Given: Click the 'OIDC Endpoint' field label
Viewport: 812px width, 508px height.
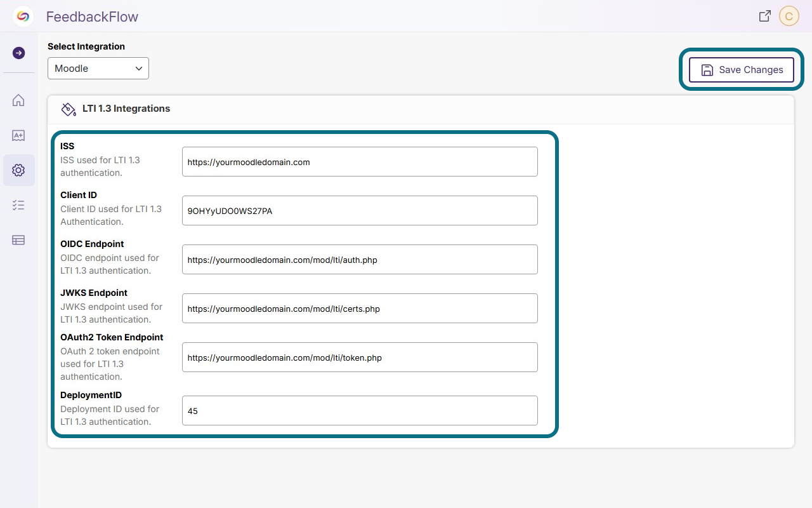Looking at the screenshot, I should pos(92,244).
